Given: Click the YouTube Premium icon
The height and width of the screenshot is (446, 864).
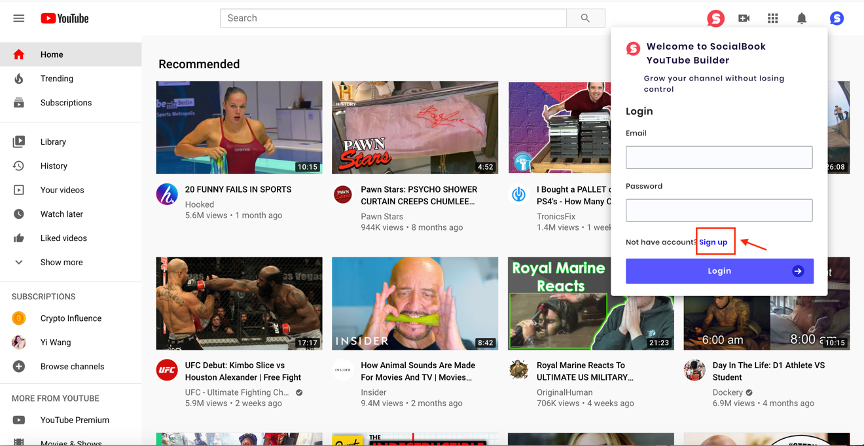Looking at the screenshot, I should point(19,420).
